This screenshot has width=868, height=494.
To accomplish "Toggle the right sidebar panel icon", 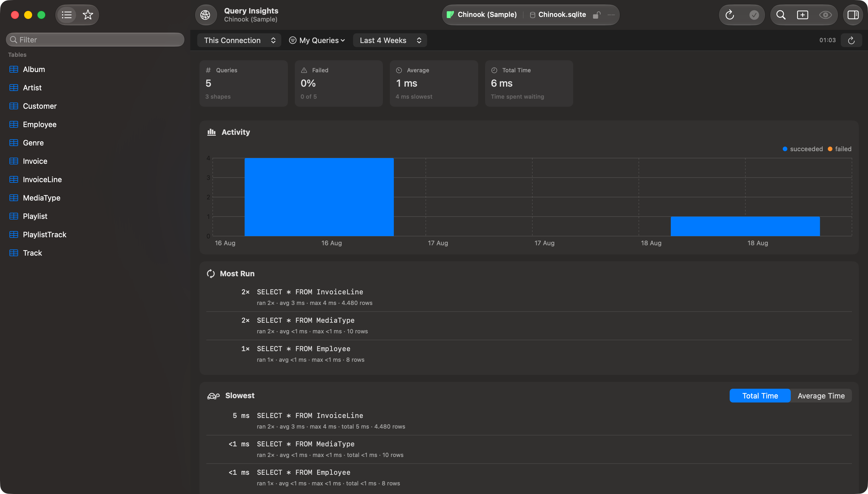I will click(853, 15).
